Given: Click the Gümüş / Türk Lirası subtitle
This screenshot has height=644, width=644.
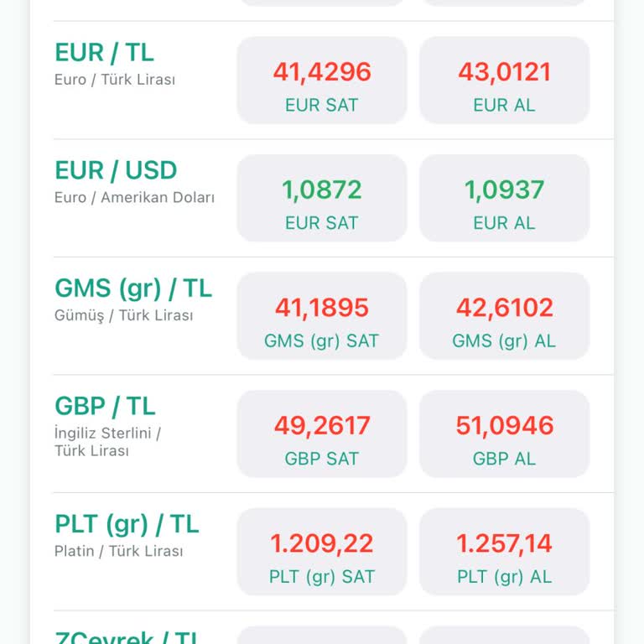Looking at the screenshot, I should pos(124,316).
